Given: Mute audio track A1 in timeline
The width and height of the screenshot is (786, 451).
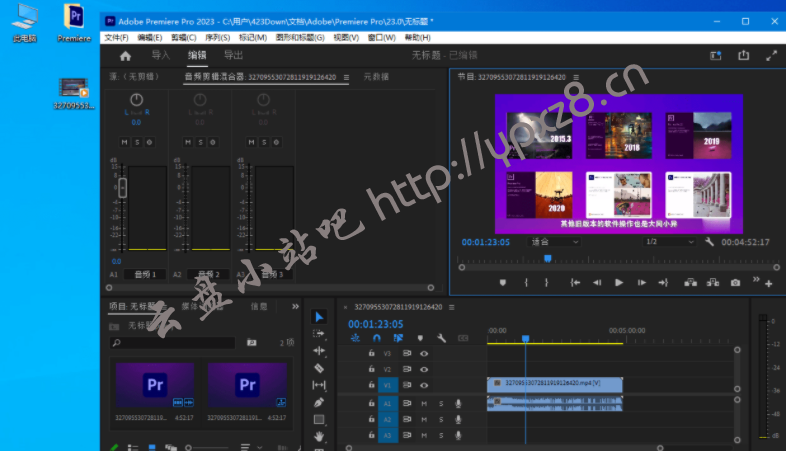Looking at the screenshot, I should coord(424,403).
